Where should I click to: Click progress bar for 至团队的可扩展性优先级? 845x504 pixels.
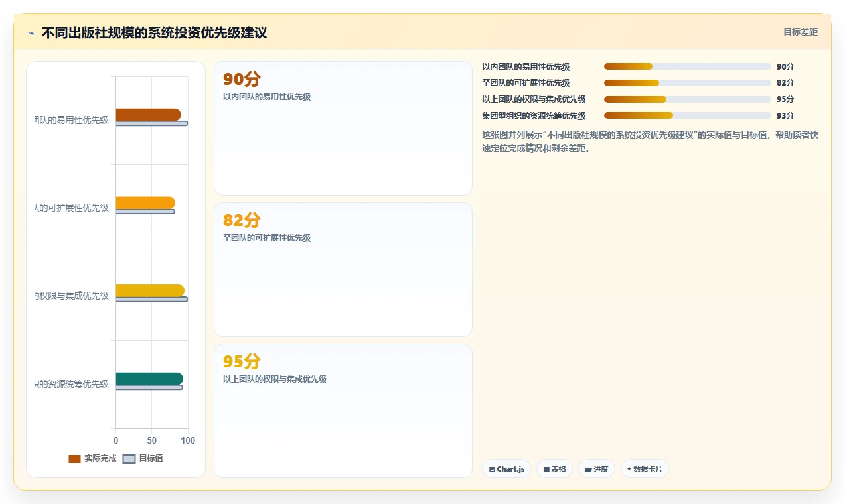(x=687, y=83)
